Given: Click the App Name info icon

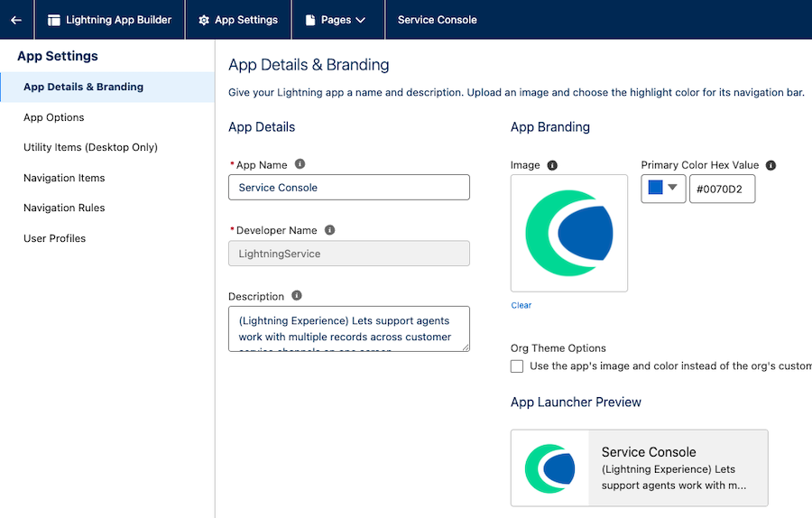Looking at the screenshot, I should (x=300, y=164).
